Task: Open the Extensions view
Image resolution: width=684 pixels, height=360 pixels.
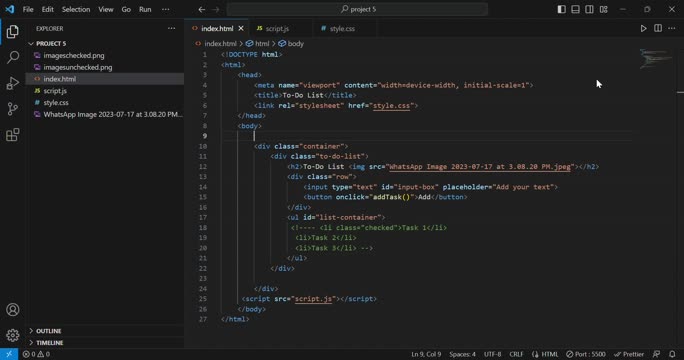Action: click(13, 134)
